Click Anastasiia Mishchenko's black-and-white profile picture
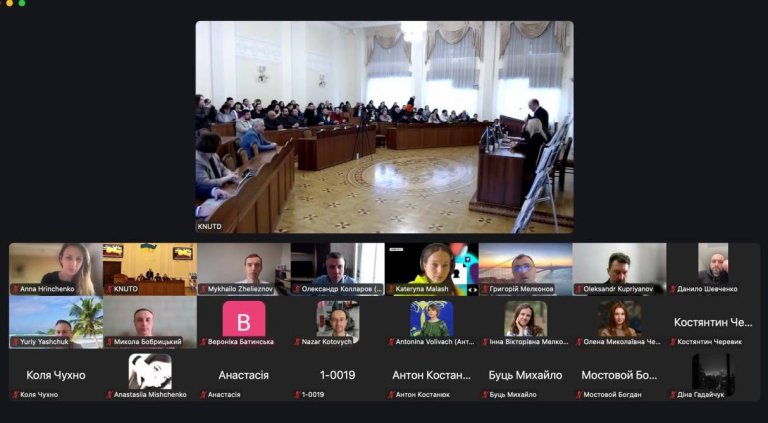768x423 pixels. (x=149, y=371)
